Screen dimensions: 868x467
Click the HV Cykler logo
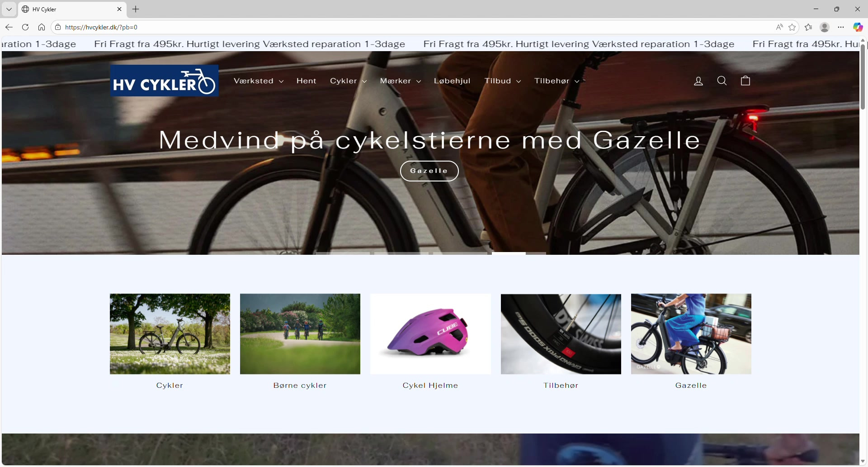164,81
